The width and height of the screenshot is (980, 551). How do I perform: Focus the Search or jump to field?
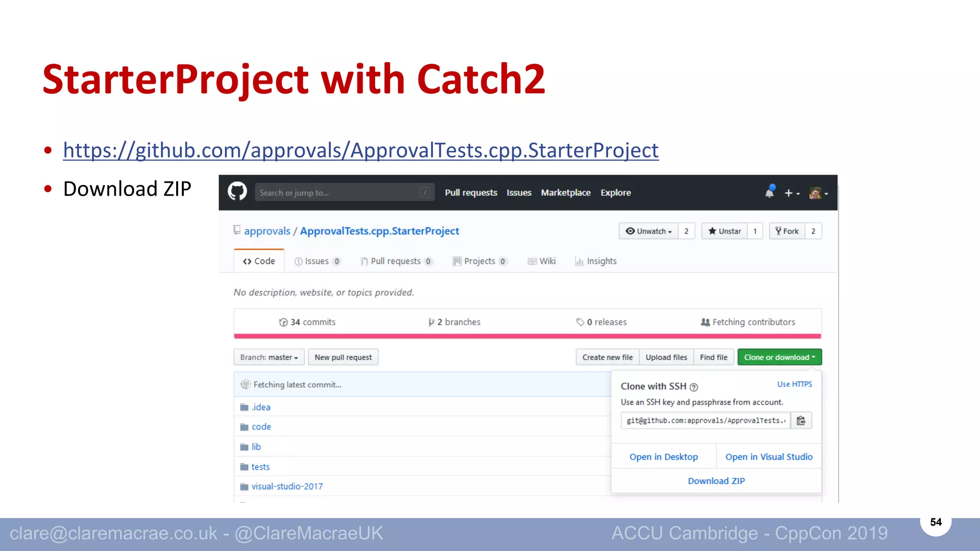345,193
